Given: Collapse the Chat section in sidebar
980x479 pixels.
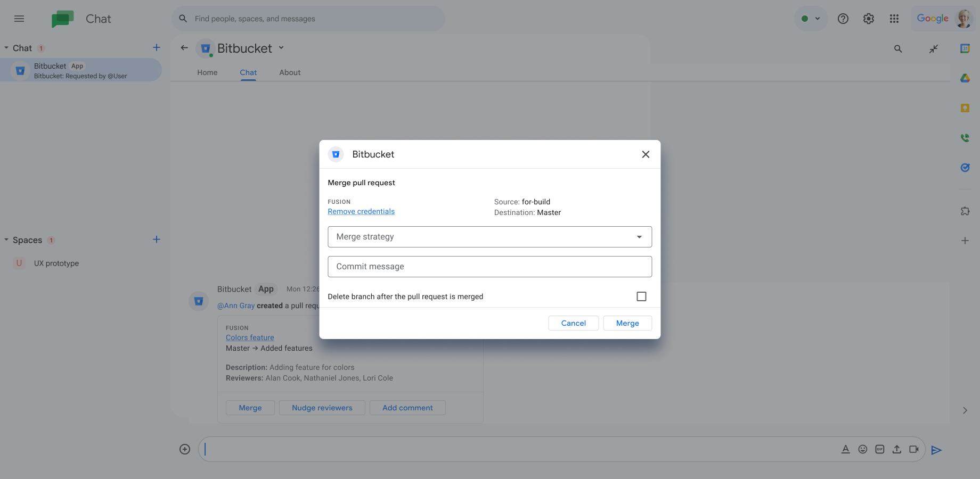Looking at the screenshot, I should 6,48.
